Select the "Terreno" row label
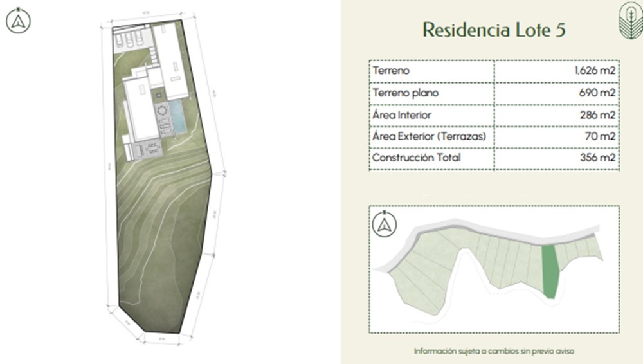643x364 pixels. (x=391, y=71)
